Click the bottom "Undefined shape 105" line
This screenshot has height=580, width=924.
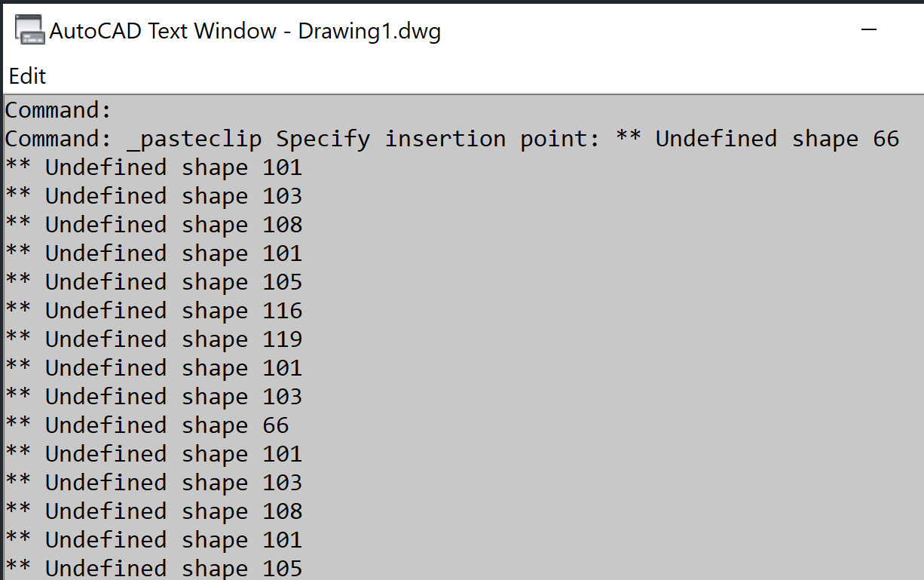(154, 567)
